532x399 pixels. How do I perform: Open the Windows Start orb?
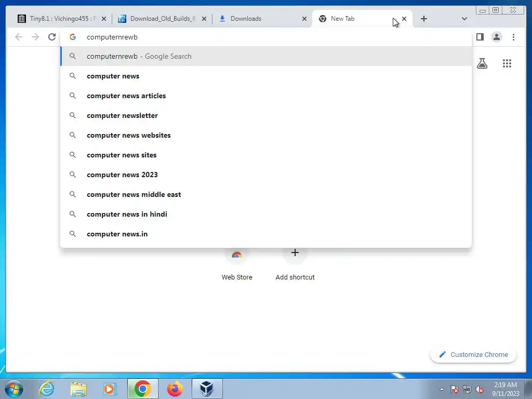pyautogui.click(x=14, y=389)
